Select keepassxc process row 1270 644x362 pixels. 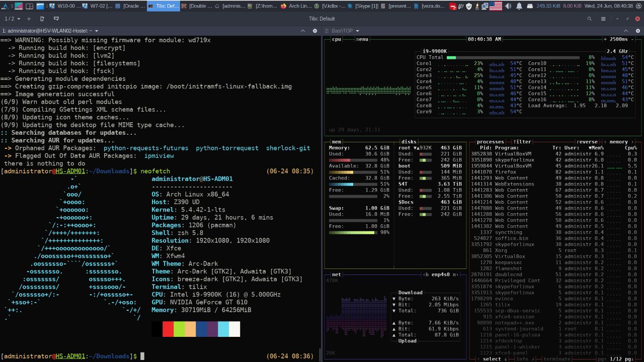(x=555, y=262)
